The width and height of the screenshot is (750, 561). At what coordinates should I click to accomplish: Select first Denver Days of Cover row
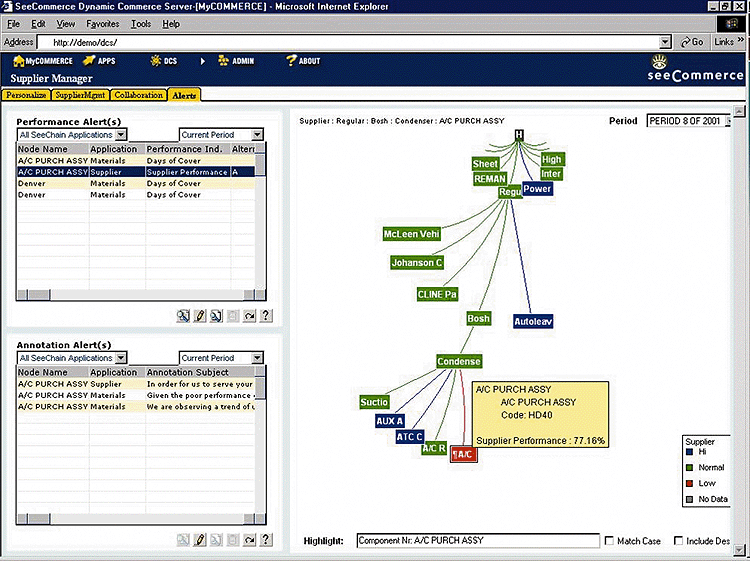136,184
